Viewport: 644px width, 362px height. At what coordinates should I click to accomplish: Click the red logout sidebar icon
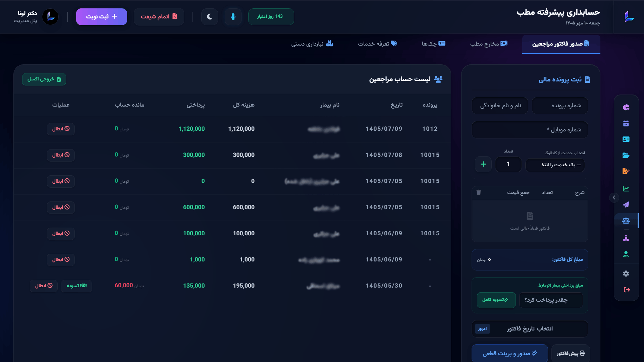[627, 290]
